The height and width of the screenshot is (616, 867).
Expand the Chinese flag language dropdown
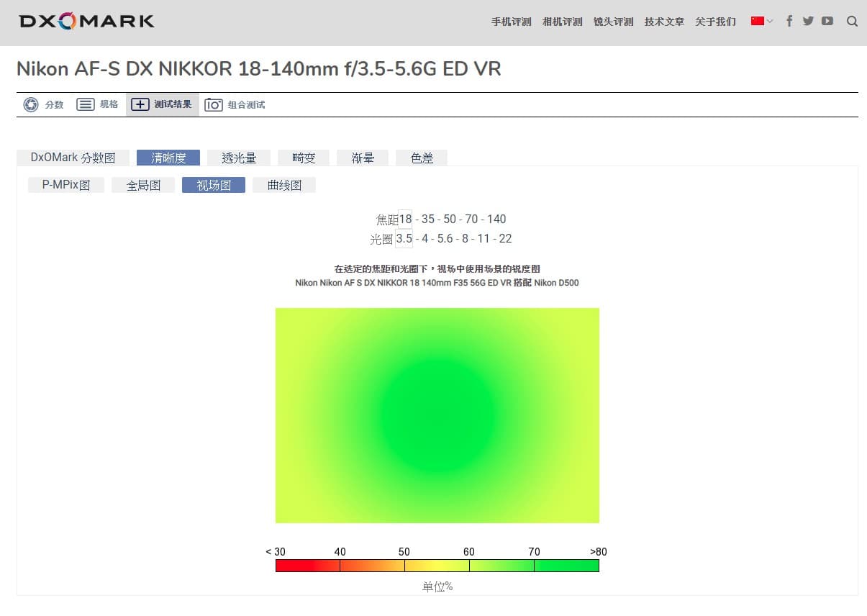pos(762,21)
